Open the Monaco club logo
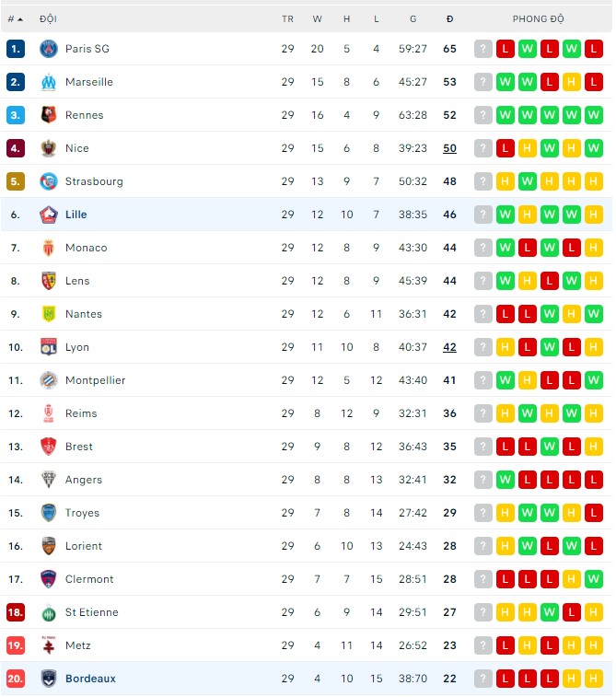Screen dimensions: 616x697 pos(49,248)
